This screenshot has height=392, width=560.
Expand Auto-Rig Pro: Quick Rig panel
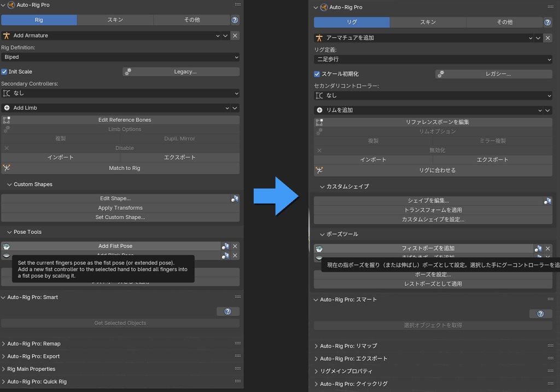[4, 382]
